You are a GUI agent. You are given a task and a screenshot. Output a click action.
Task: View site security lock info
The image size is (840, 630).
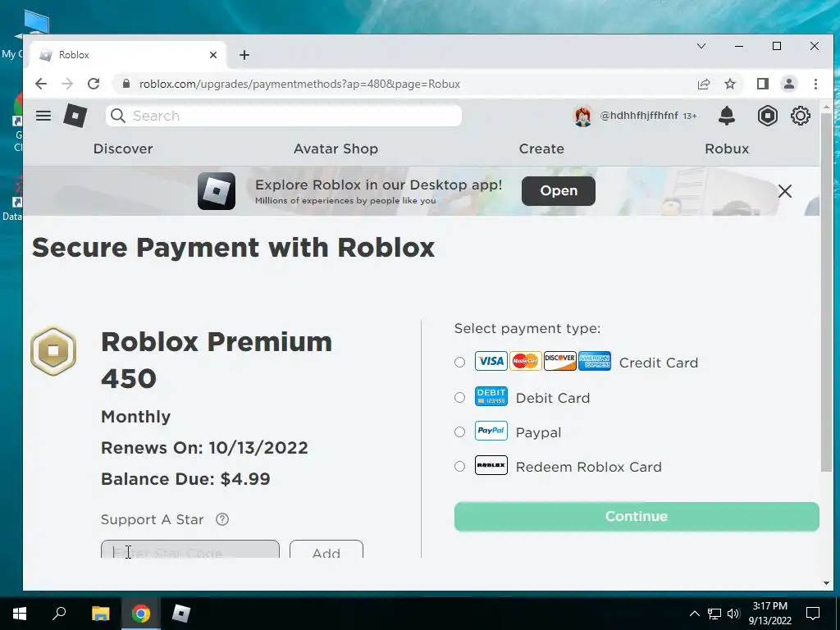(126, 84)
